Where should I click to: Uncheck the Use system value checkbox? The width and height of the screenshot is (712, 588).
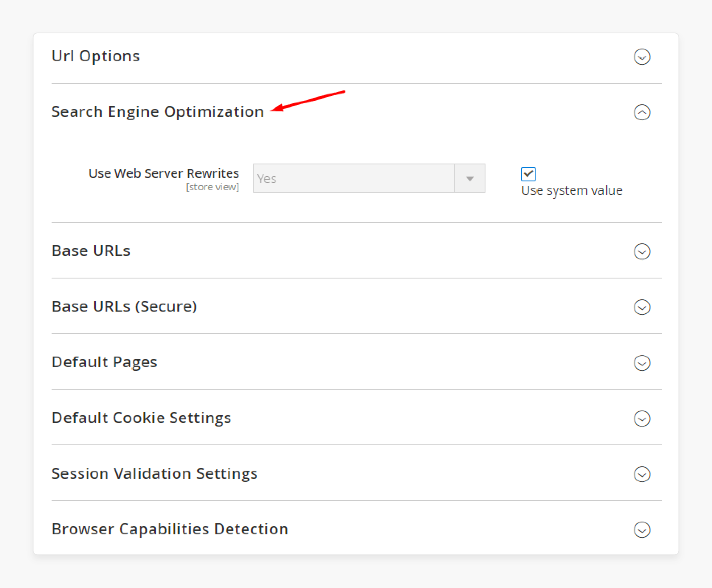pyautogui.click(x=528, y=174)
